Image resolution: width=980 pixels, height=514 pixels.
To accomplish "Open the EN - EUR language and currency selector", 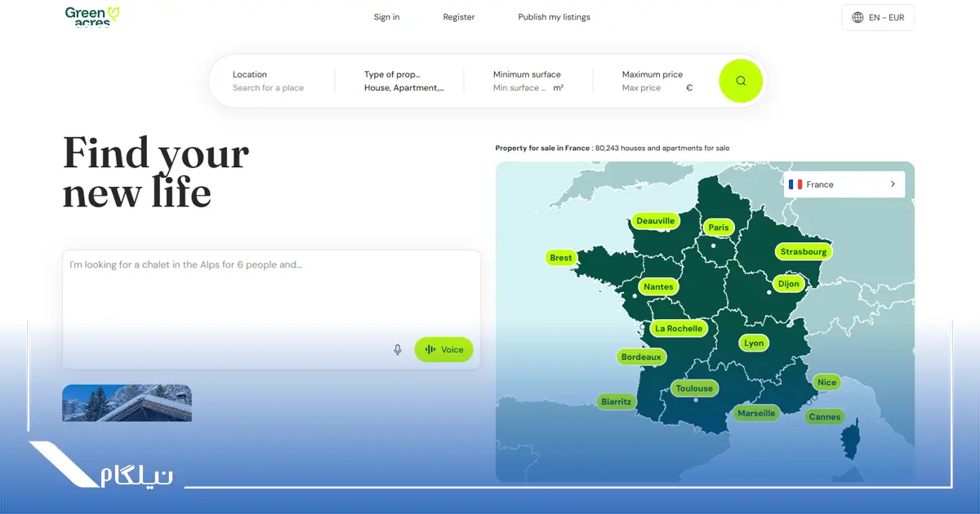I will coord(878,17).
